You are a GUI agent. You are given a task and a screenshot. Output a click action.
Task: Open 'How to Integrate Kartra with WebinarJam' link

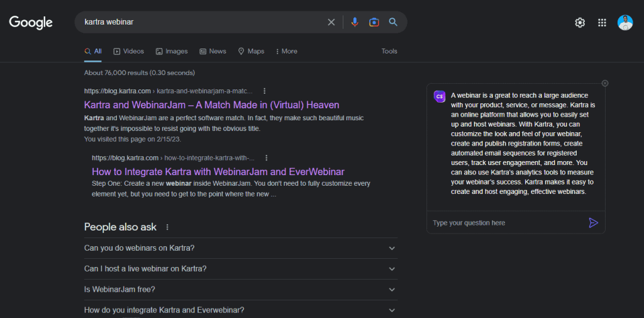click(x=218, y=171)
